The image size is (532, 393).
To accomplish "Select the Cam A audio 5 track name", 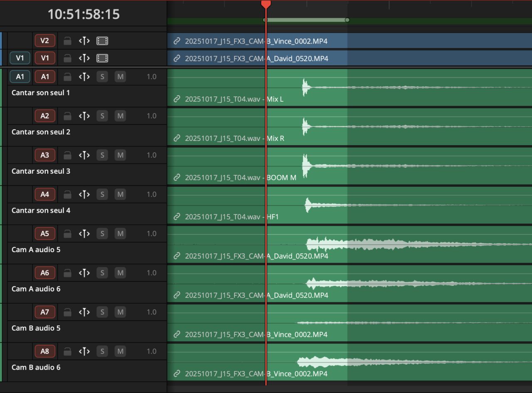I will (x=36, y=250).
